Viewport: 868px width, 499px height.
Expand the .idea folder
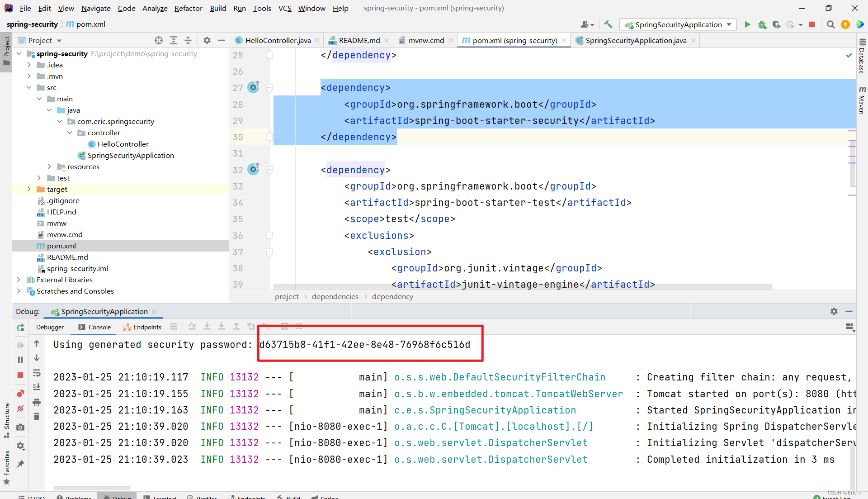tap(29, 65)
